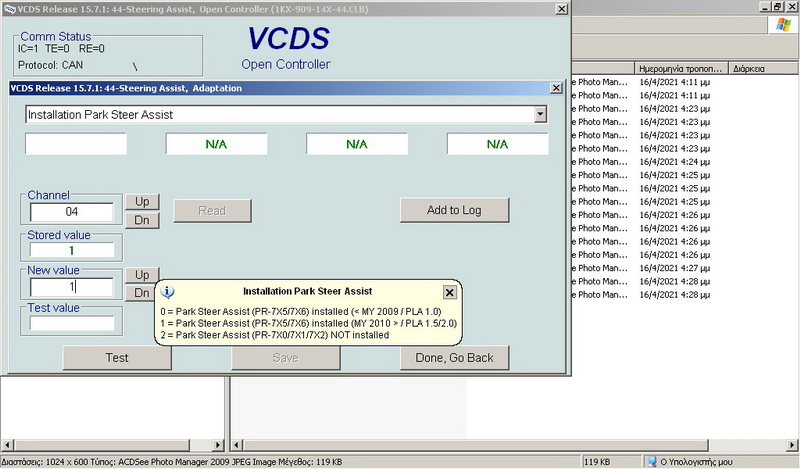The height and width of the screenshot is (469, 800).
Task: Click option 2 NOT installed text in tooltip
Action: tap(274, 335)
